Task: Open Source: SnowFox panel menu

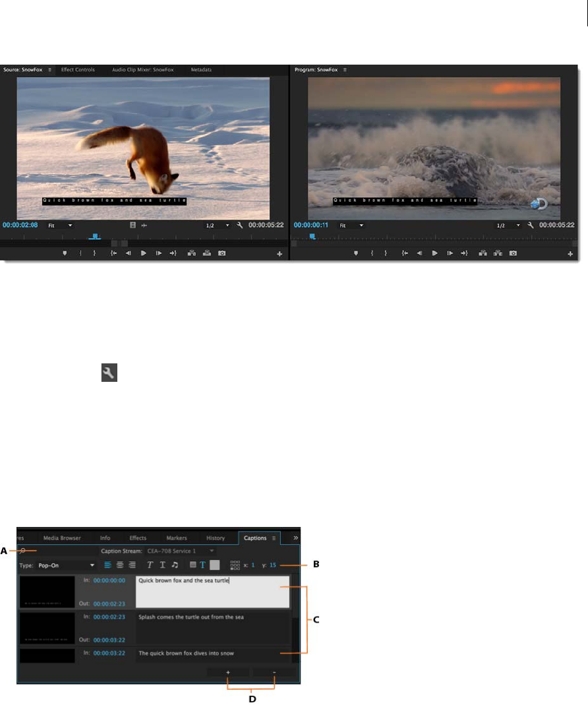Action: coord(50,70)
